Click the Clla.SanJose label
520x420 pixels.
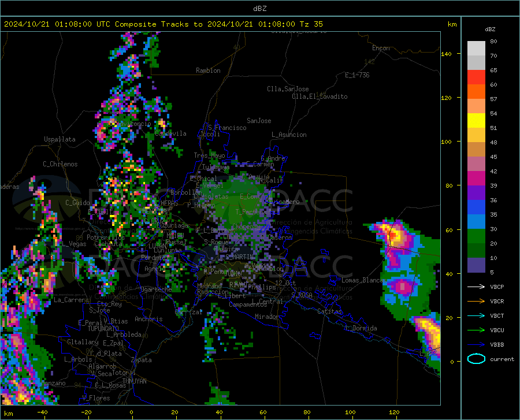[x=288, y=89]
